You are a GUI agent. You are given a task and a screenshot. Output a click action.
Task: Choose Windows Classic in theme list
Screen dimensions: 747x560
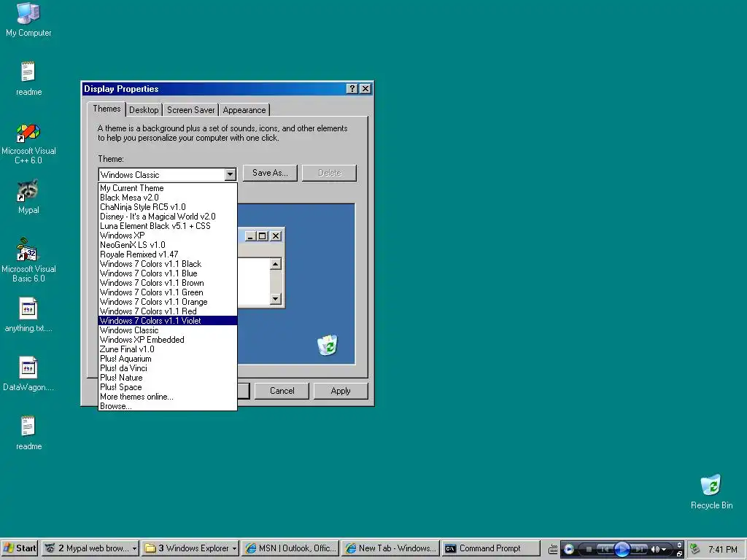tap(168, 330)
